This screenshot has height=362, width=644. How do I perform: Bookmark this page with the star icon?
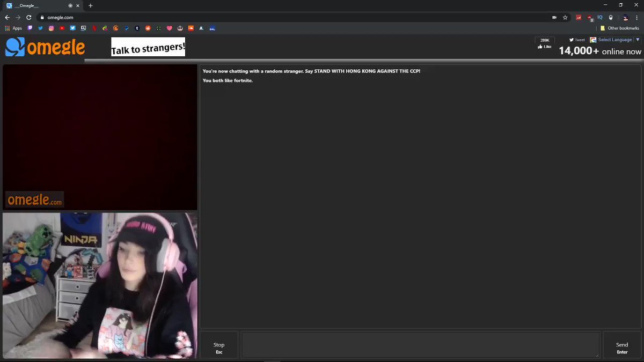[565, 17]
